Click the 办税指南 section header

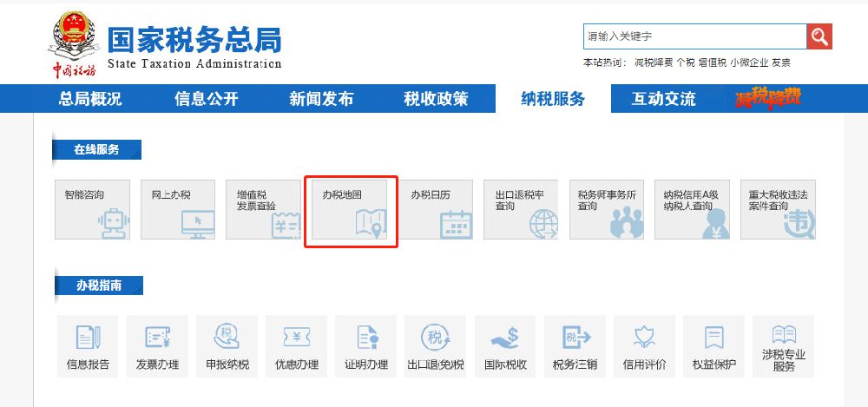point(99,286)
